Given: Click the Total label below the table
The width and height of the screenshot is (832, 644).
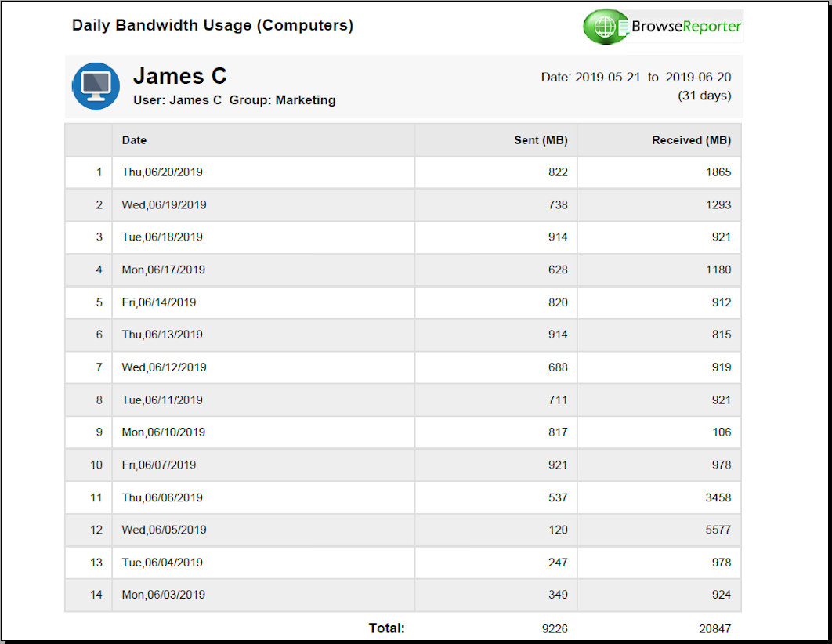Looking at the screenshot, I should click(x=386, y=628).
